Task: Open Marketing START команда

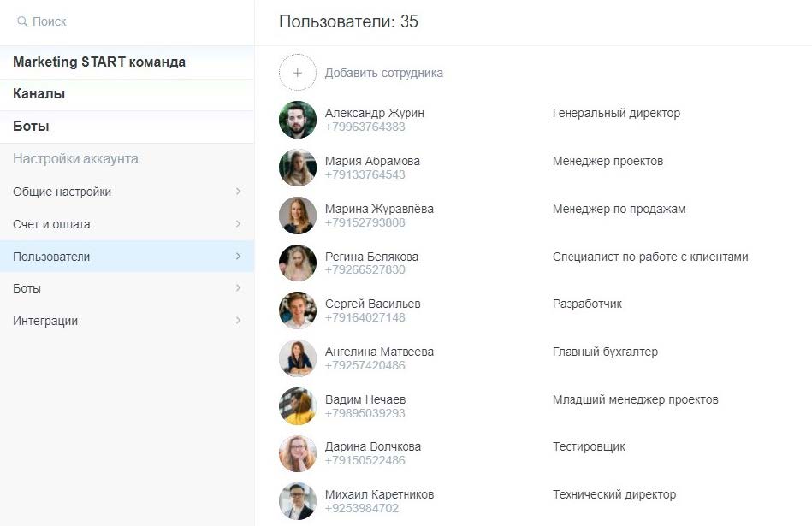Action: (x=99, y=62)
